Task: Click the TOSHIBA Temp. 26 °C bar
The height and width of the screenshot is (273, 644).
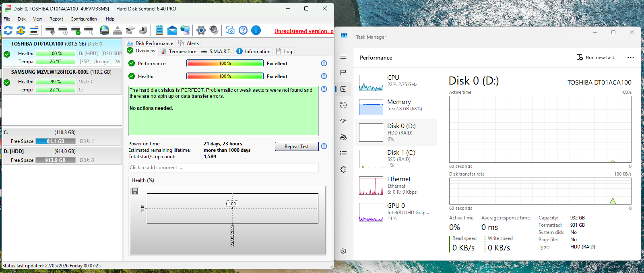Action: pos(56,62)
